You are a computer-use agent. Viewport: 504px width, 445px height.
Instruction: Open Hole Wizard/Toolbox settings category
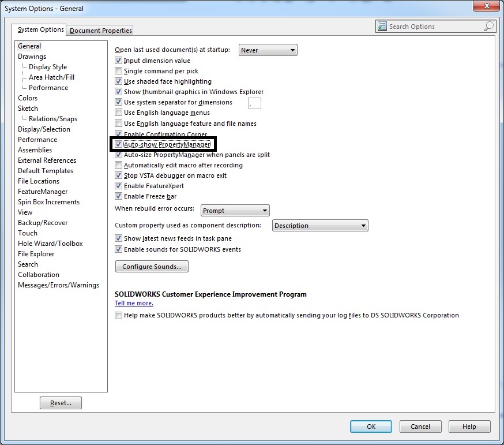(x=50, y=244)
